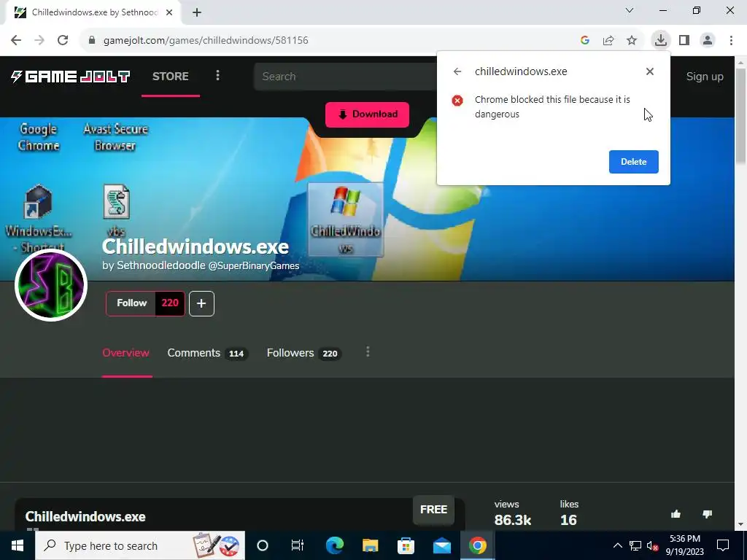
Task: Close the Chilledwindows.exe tab
Action: click(x=169, y=13)
